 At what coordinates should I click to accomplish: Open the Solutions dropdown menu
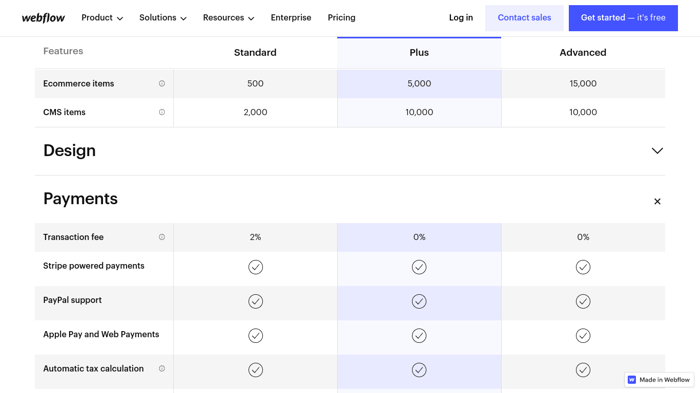click(162, 18)
